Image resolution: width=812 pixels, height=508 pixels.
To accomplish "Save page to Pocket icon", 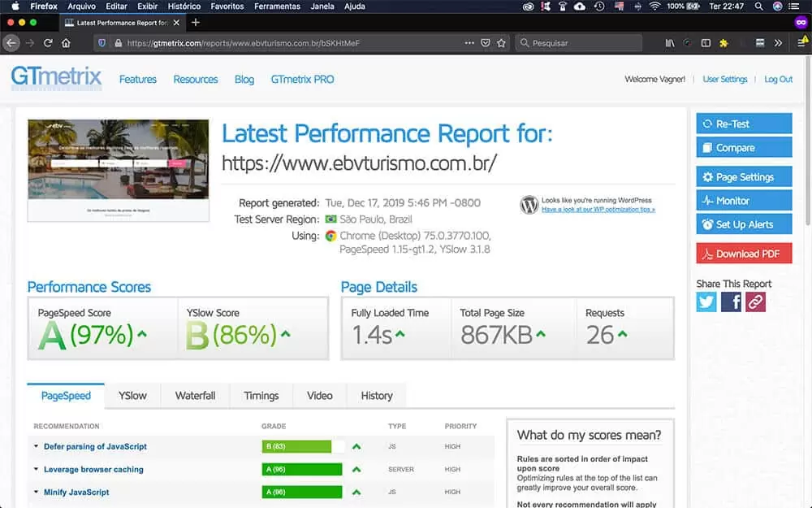I will point(486,43).
